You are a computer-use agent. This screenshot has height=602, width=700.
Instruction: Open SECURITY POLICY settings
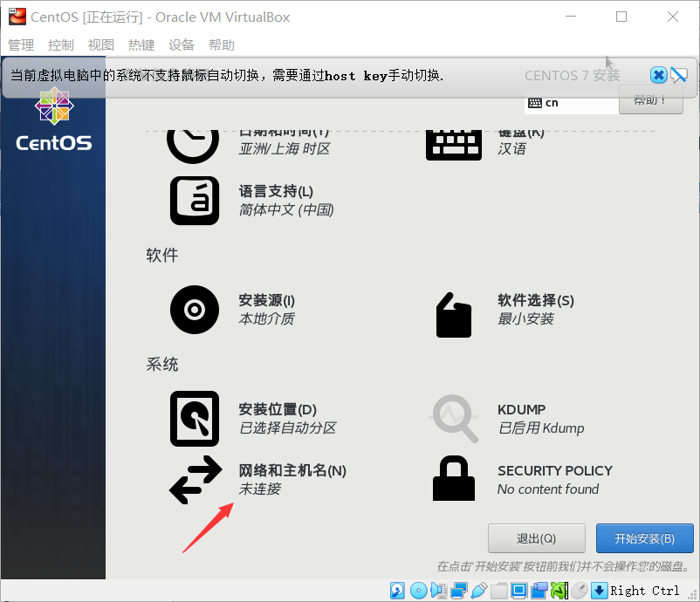coord(555,470)
